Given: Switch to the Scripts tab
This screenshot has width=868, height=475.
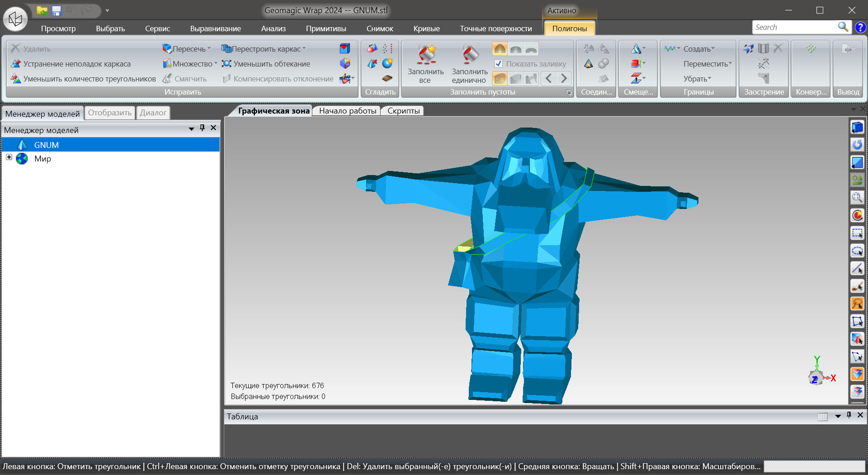Looking at the screenshot, I should [403, 111].
